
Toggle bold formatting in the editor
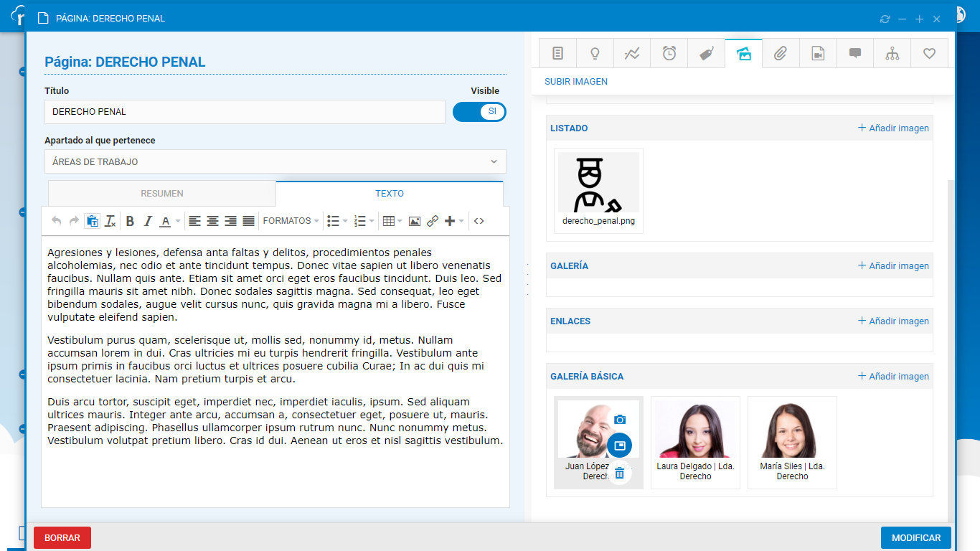(x=130, y=221)
